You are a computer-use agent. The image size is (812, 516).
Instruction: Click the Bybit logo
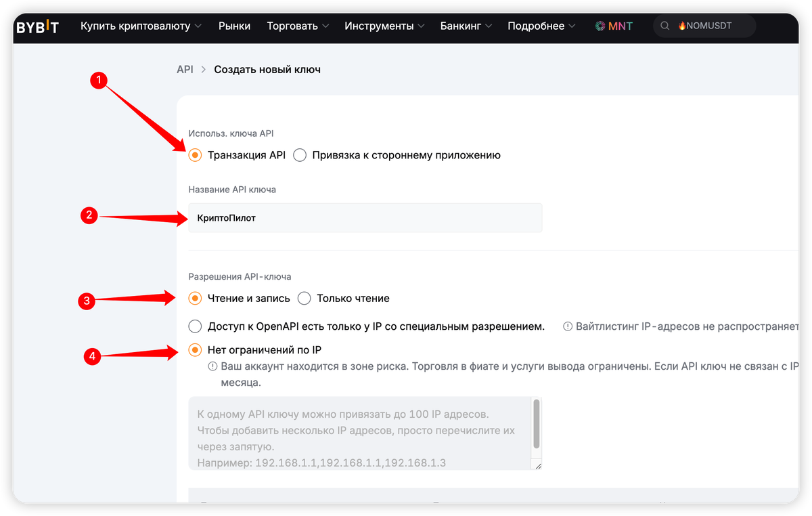click(x=37, y=26)
